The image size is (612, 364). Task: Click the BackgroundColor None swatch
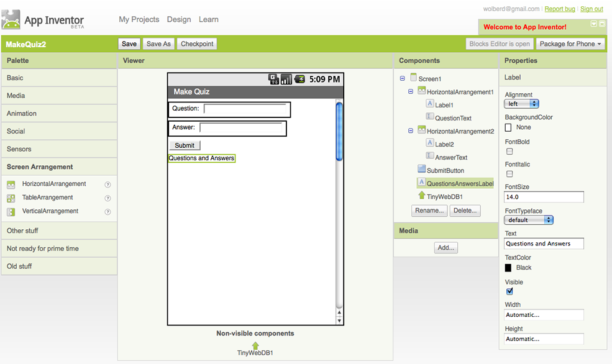pyautogui.click(x=508, y=127)
